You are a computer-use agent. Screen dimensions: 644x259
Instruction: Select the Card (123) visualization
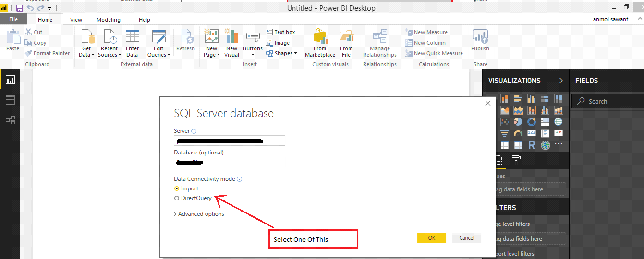click(x=532, y=133)
